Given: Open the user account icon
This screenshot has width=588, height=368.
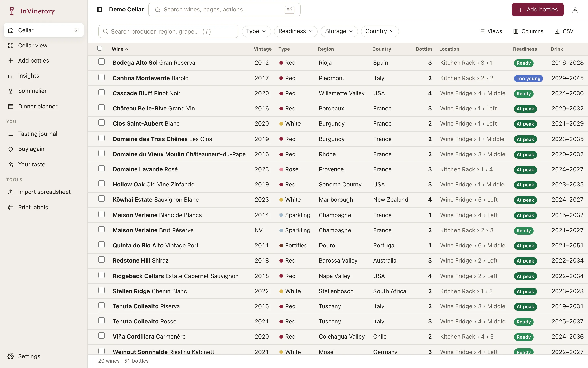Looking at the screenshot, I should (575, 10).
